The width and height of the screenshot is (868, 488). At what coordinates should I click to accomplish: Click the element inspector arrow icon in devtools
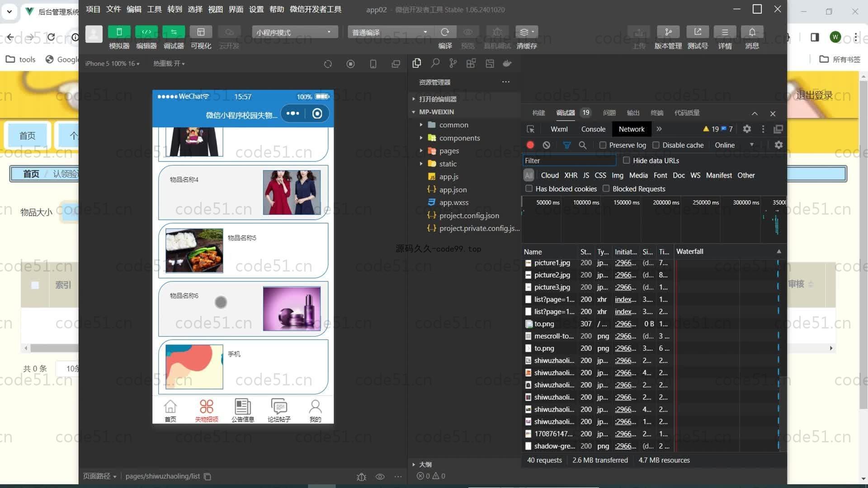(531, 129)
